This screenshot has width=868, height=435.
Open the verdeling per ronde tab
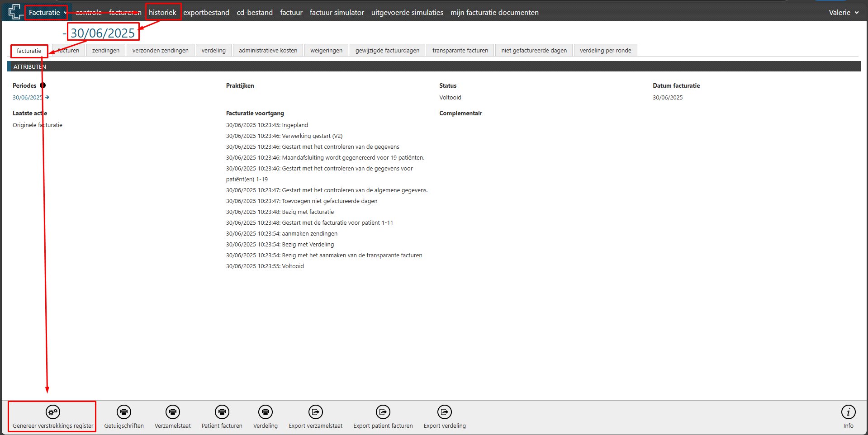[x=606, y=50]
